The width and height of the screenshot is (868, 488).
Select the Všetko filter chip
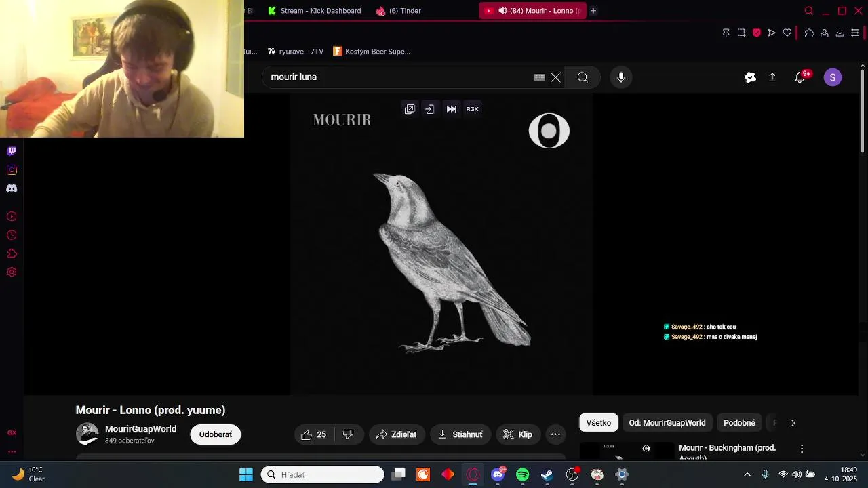[x=599, y=423]
